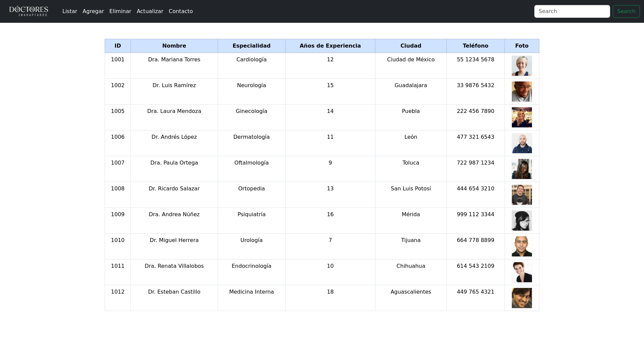This screenshot has width=644, height=362.
Task: Click phone number 449 765 4321
Action: point(476,292)
